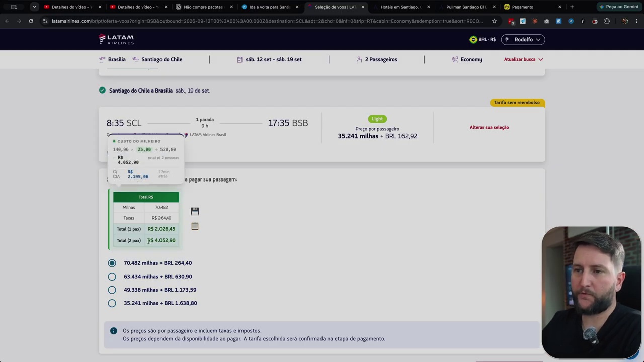Screen dimensions: 644x362
Task: Click the 2 Passageiros selector
Action: [x=377, y=59]
